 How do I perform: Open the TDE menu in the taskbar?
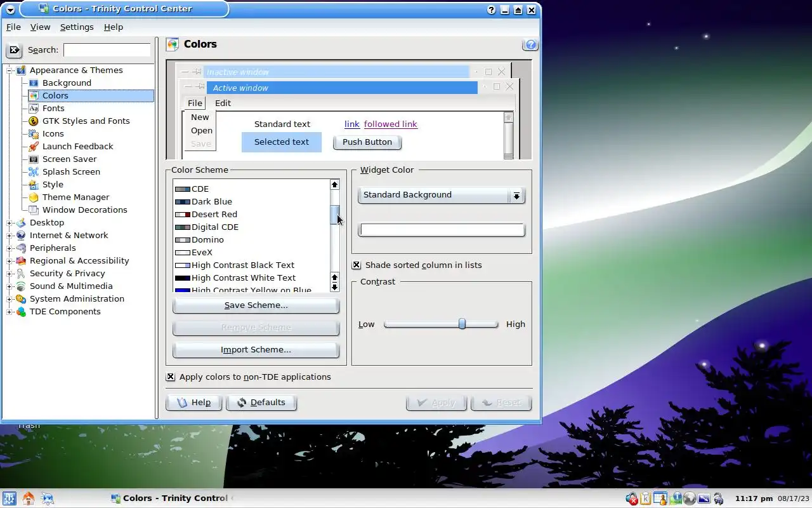[10, 498]
